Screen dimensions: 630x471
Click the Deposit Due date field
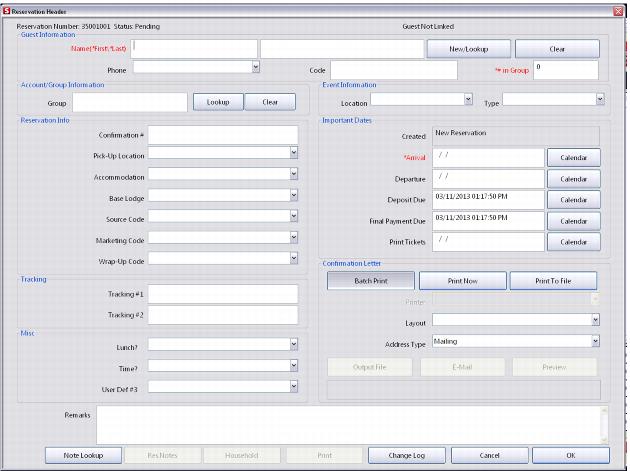pos(488,200)
